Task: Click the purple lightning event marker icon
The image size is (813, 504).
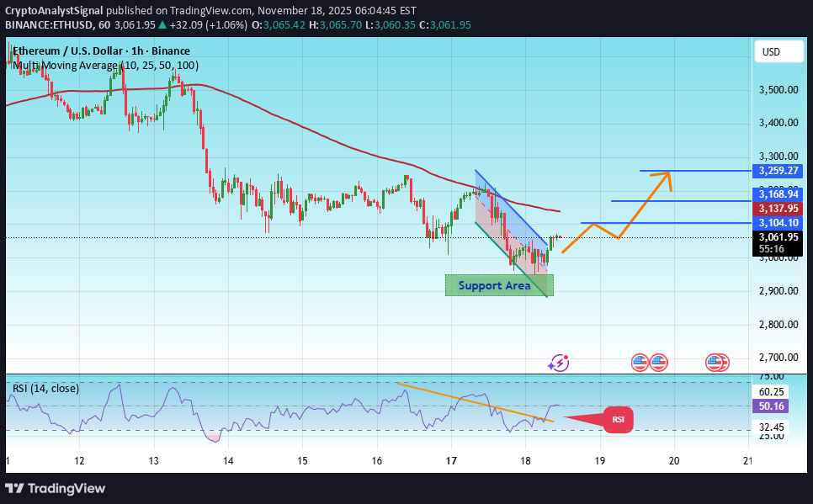Action: tap(557, 362)
